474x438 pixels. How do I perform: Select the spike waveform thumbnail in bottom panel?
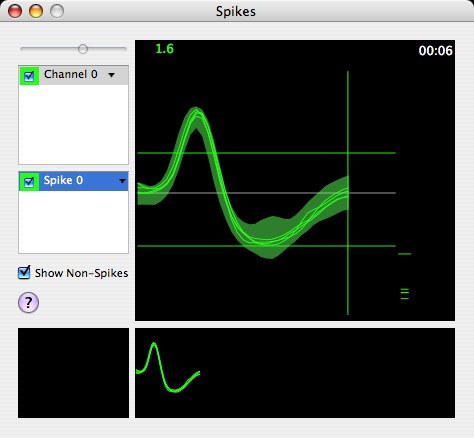pos(168,367)
